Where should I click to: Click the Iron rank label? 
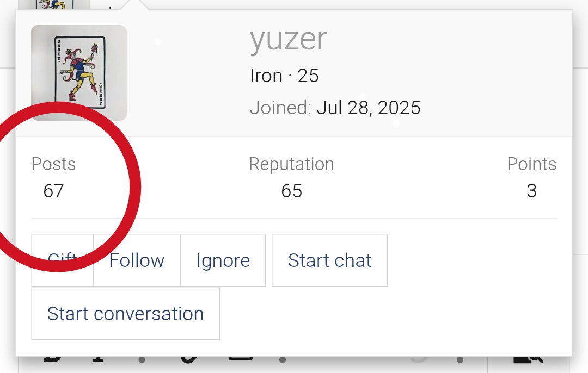[x=266, y=76]
